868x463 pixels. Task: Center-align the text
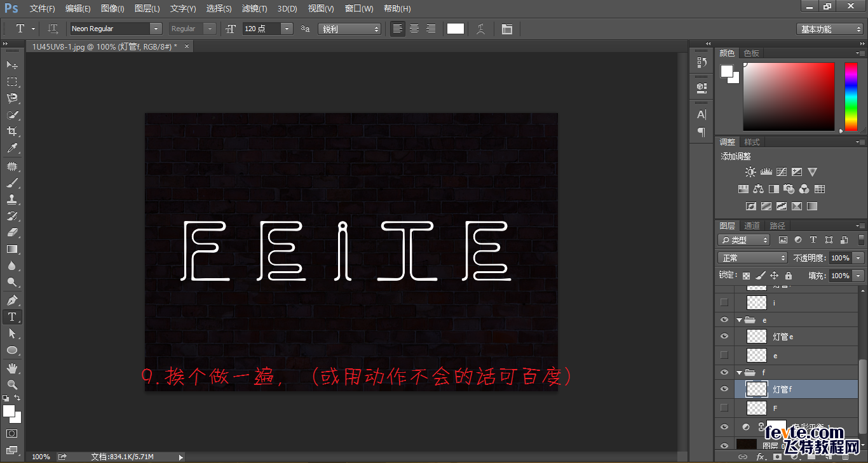point(414,29)
